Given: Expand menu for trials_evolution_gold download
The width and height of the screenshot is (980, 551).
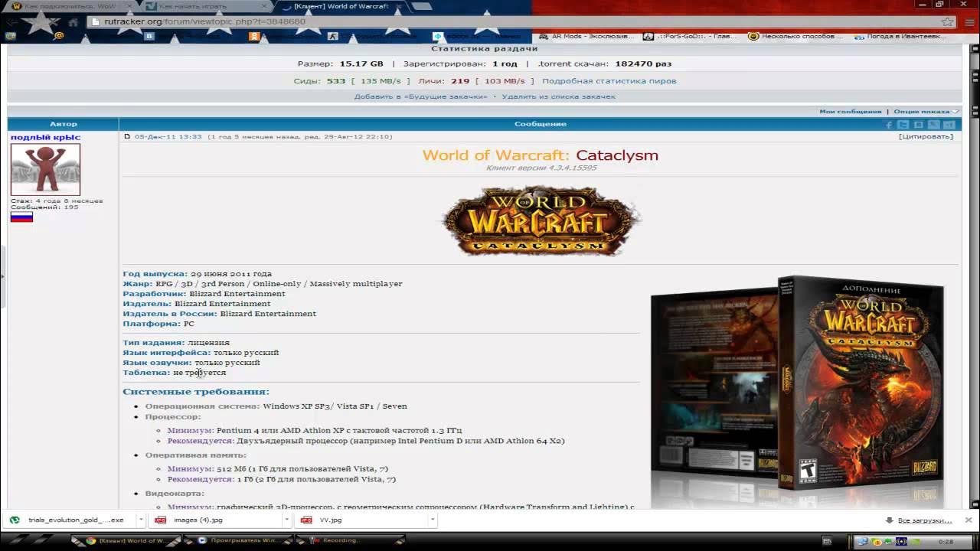Looking at the screenshot, I should click(x=140, y=520).
